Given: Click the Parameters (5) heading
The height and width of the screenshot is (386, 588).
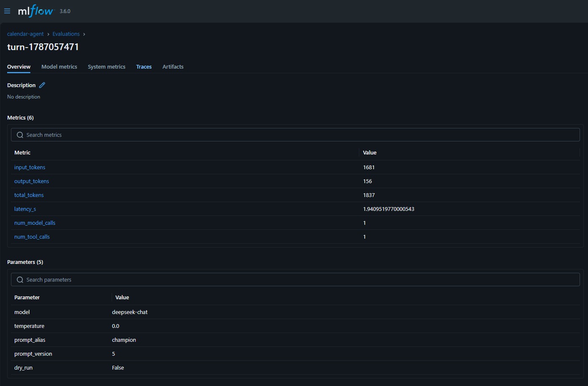Looking at the screenshot, I should [x=25, y=262].
